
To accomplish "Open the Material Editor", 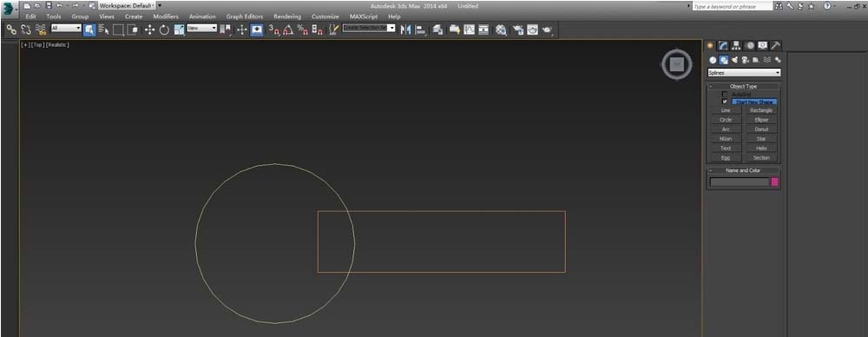I will (501, 30).
